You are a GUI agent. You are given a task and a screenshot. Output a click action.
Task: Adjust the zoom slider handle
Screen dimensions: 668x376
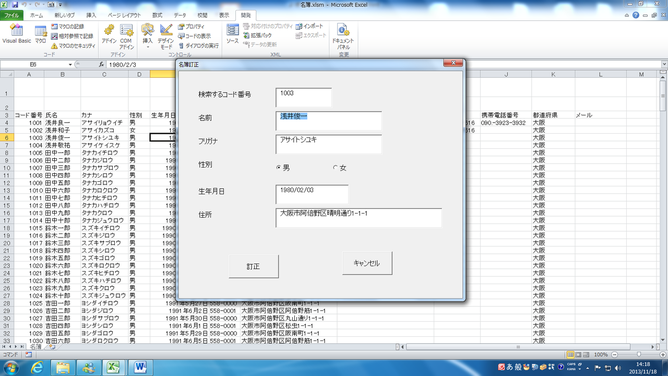click(x=639, y=355)
